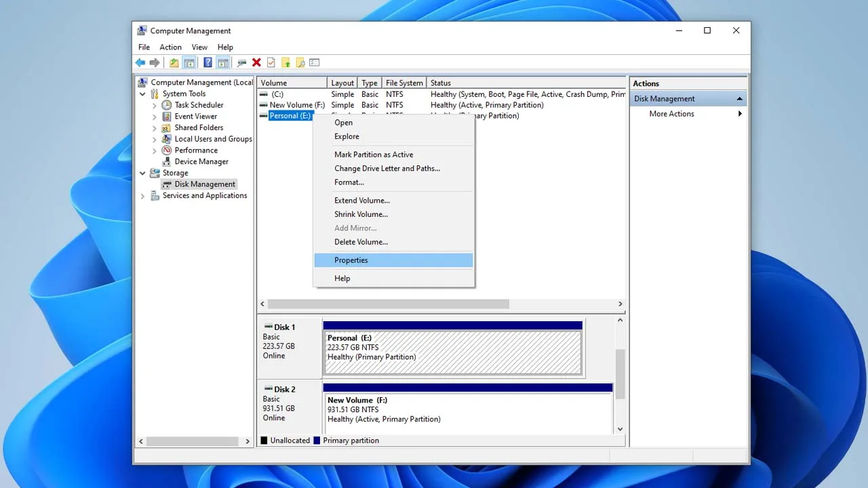Choose Open from the context menu
Image resolution: width=868 pixels, height=488 pixels.
(393, 123)
